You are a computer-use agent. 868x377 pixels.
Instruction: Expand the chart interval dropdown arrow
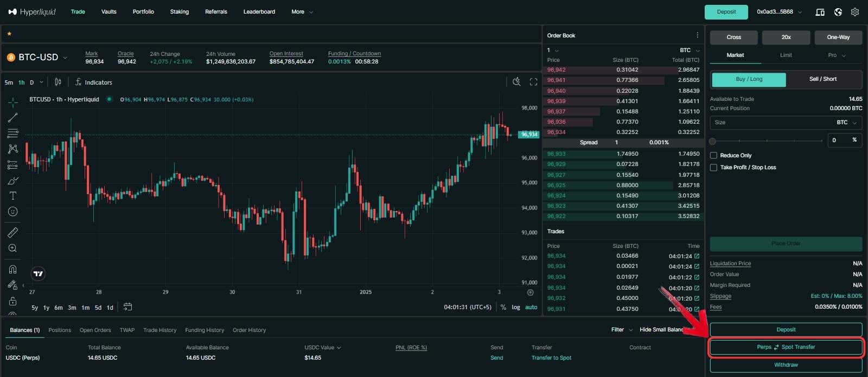42,82
